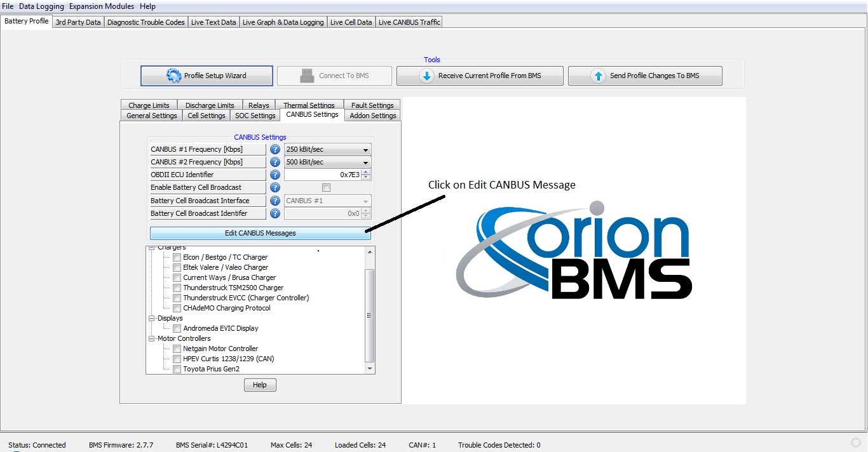Enable the Battery Cell Broadcast checkbox
The height and width of the screenshot is (452, 868).
coord(327,188)
